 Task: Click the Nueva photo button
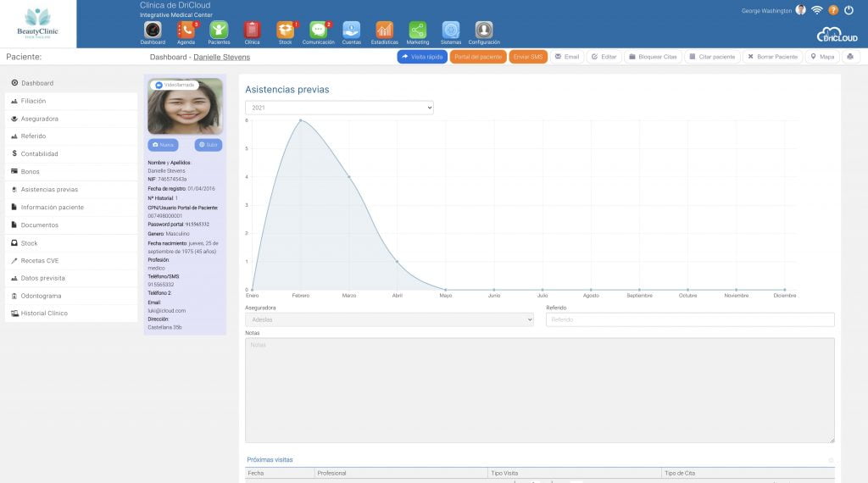click(x=163, y=144)
